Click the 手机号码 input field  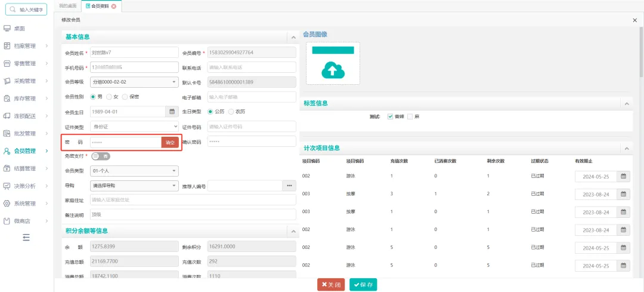pos(134,67)
